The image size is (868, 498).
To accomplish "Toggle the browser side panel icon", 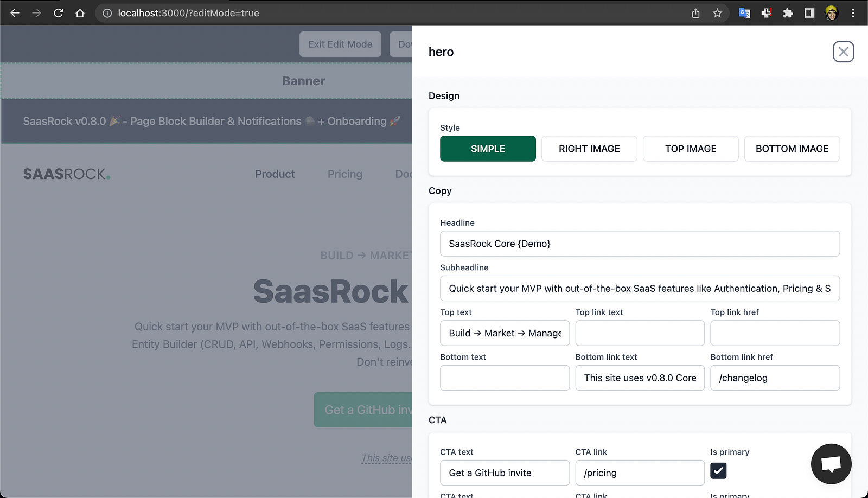I will coord(809,13).
